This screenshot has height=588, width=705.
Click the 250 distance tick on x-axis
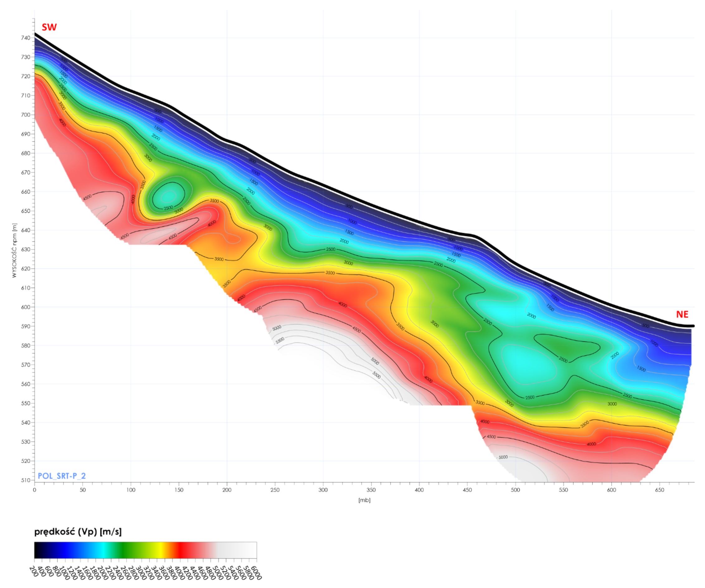(275, 490)
